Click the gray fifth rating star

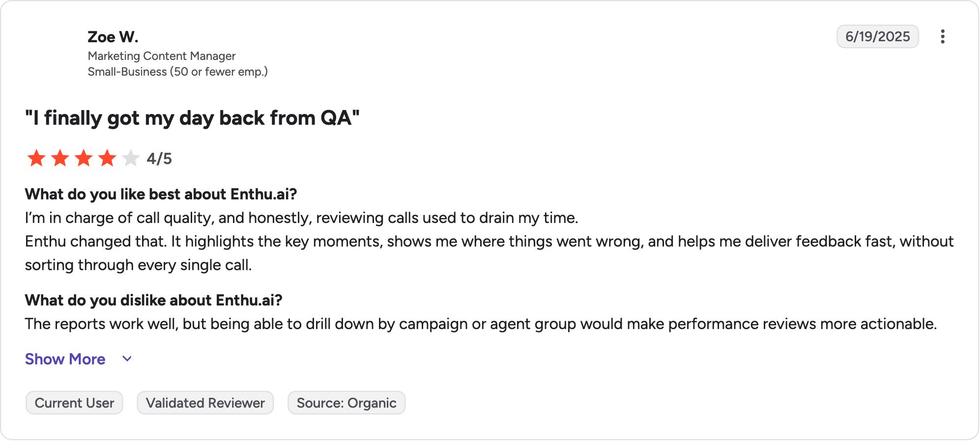[131, 158]
